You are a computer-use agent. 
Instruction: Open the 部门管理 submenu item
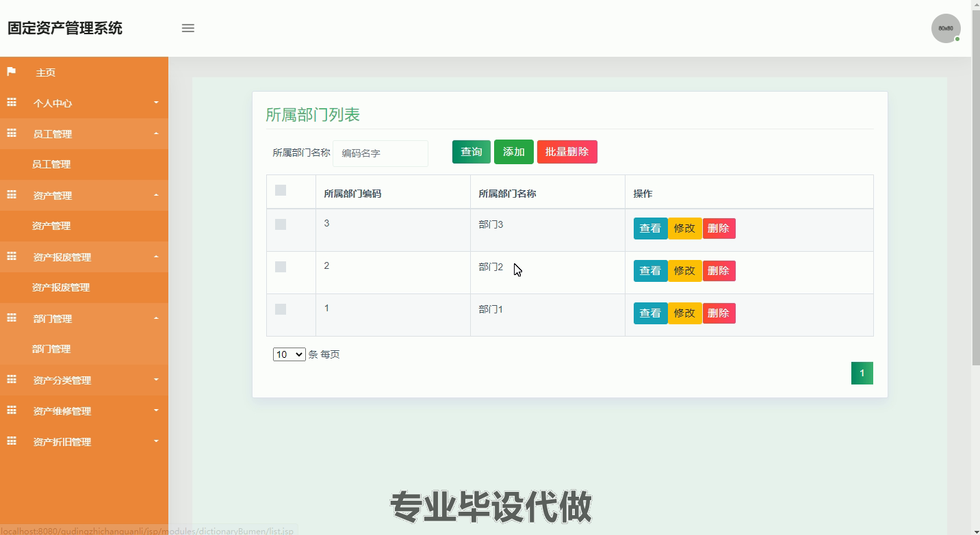click(51, 349)
